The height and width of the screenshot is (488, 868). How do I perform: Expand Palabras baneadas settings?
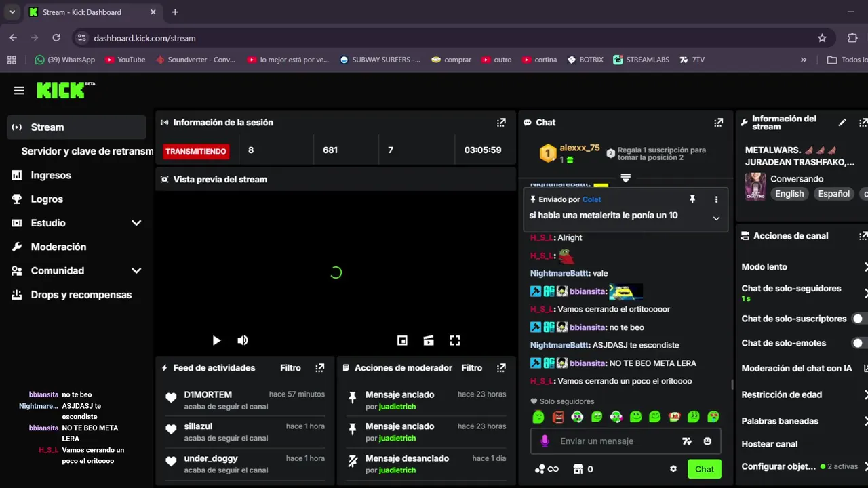tap(804, 421)
